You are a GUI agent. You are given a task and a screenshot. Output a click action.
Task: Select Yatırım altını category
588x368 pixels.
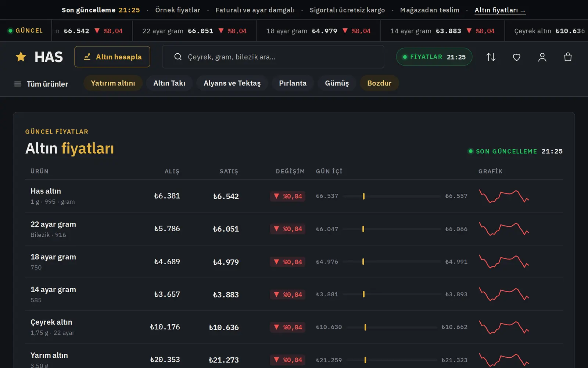[x=113, y=83]
